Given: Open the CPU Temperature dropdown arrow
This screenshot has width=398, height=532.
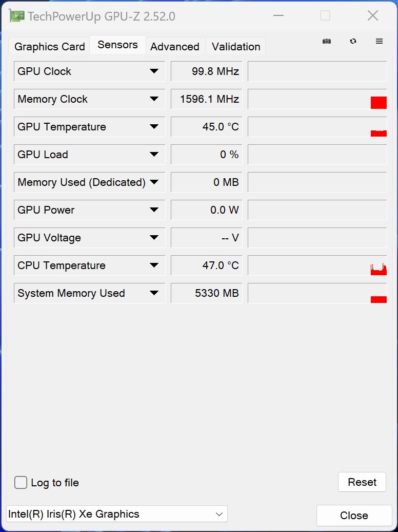Looking at the screenshot, I should pyautogui.click(x=154, y=265).
